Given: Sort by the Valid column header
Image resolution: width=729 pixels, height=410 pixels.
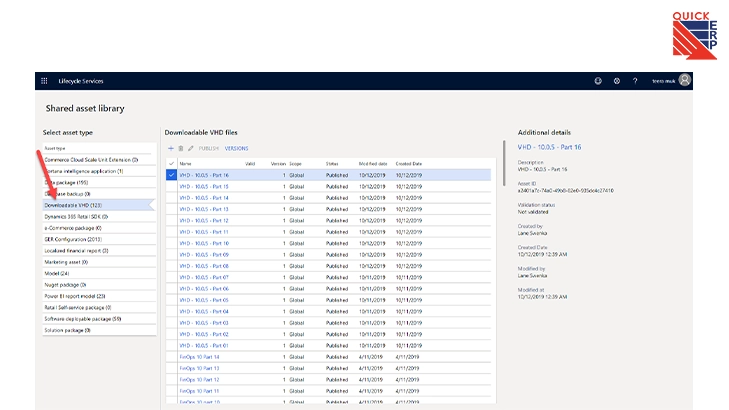Looking at the screenshot, I should pyautogui.click(x=250, y=164).
